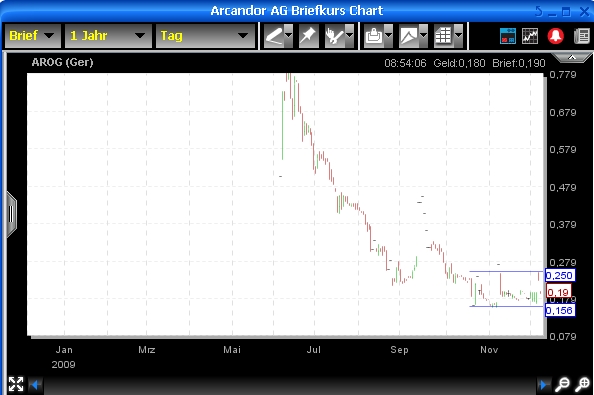Collapse the chart header with the up arrow
Viewport: 594px width, 395px height.
pyautogui.click(x=572, y=58)
